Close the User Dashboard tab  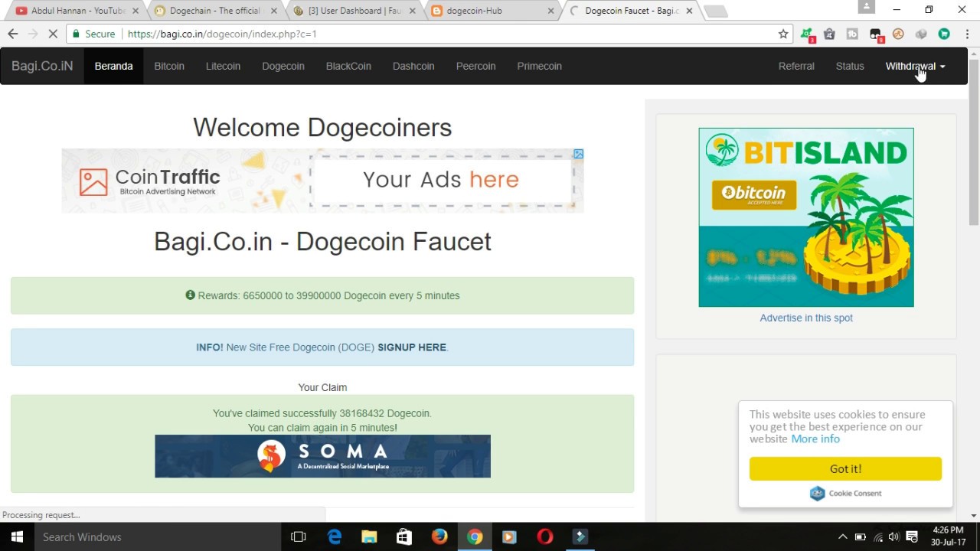tap(413, 11)
